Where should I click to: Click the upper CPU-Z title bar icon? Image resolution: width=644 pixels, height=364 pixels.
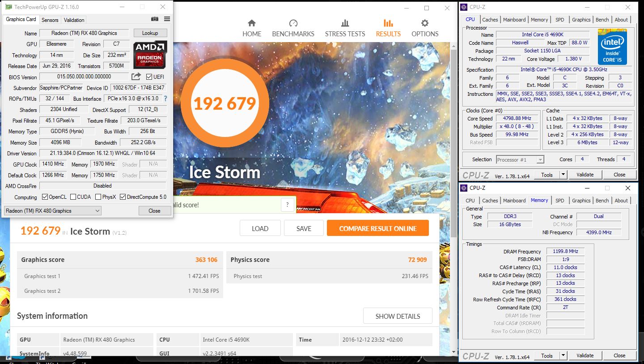coord(465,7)
